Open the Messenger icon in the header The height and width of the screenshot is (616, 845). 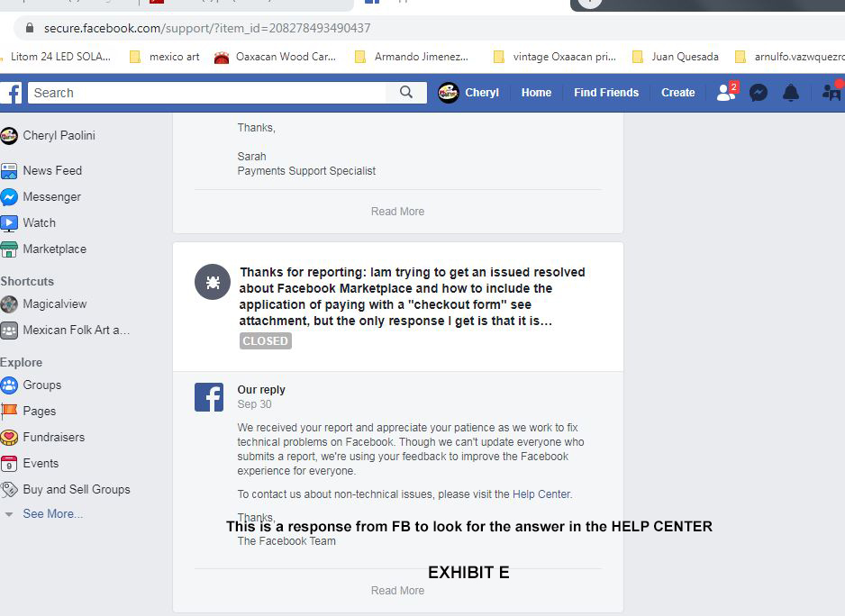tap(759, 93)
